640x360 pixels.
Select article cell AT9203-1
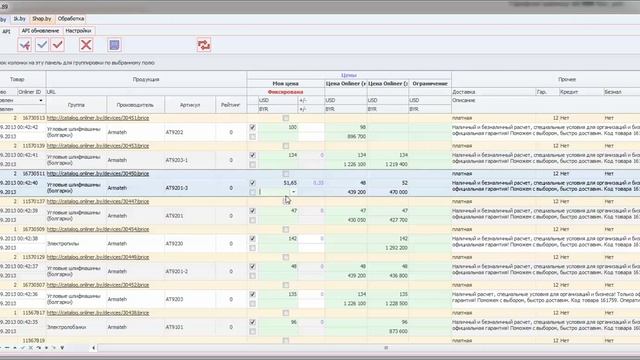coord(190,160)
